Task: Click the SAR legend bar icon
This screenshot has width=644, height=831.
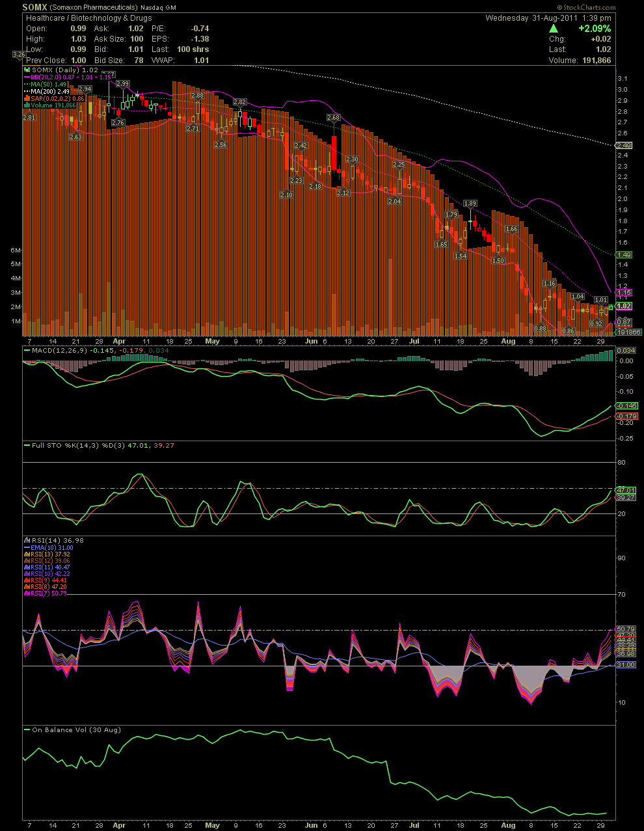Action: [27, 98]
